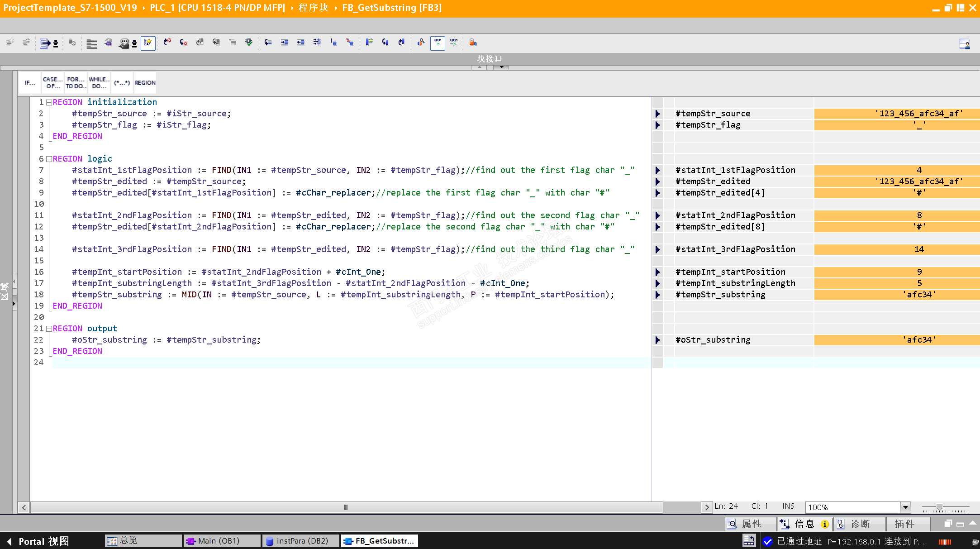
Task: Expand the #tempStr_source watch value arrow
Action: coord(657,114)
